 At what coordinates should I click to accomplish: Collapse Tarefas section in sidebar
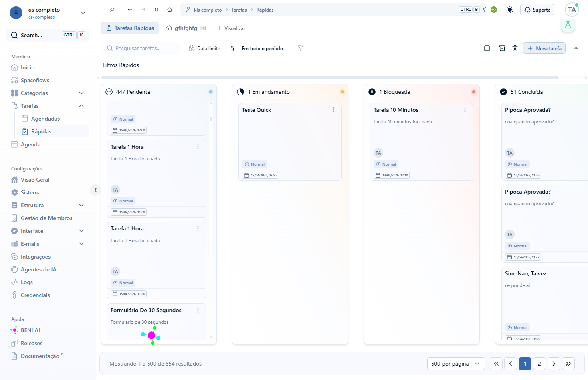81,106
